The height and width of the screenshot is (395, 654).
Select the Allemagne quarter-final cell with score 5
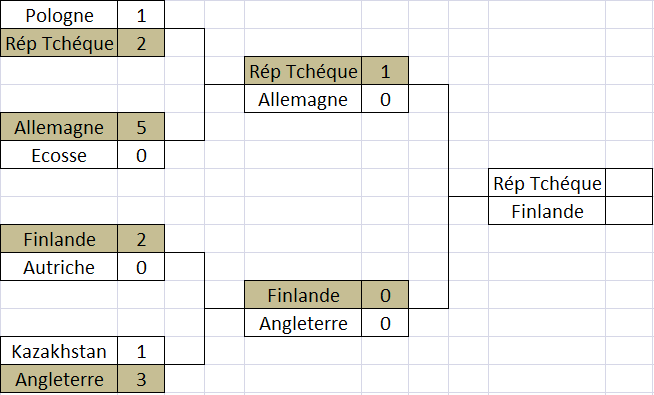click(x=59, y=127)
